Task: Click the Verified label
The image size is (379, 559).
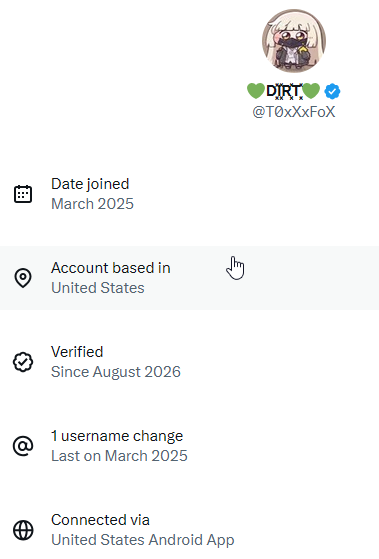Action: [x=77, y=352]
